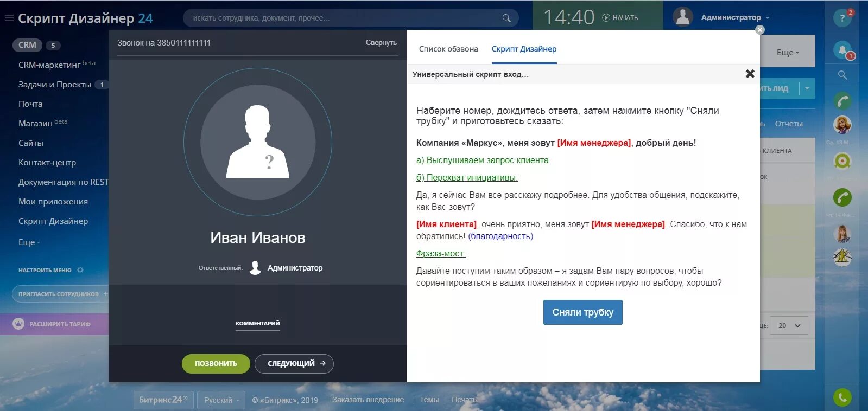Click the Скрипт Дизайнер 24 logo
This screenshot has width=868, height=411.
tap(85, 18)
